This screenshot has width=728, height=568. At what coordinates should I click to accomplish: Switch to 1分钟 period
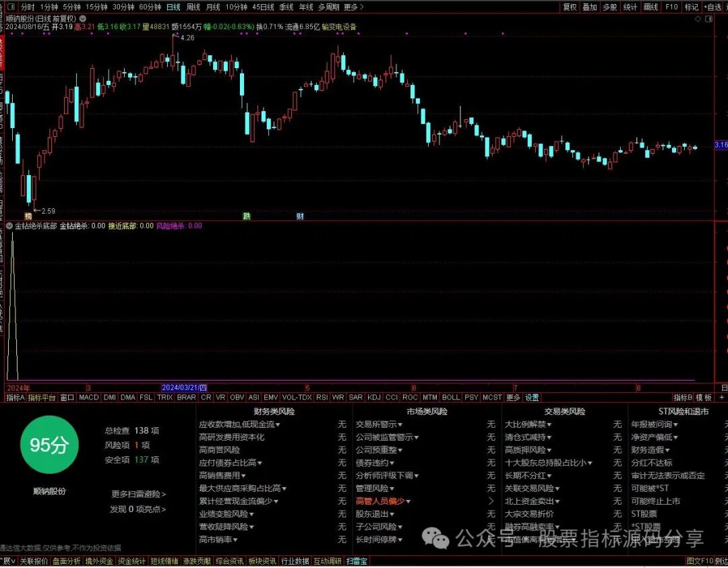point(49,7)
